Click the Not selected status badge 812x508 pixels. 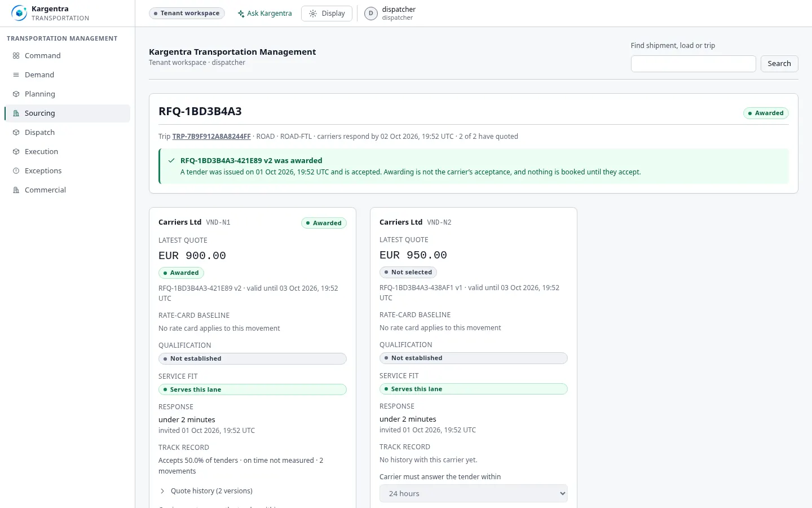[x=408, y=273]
